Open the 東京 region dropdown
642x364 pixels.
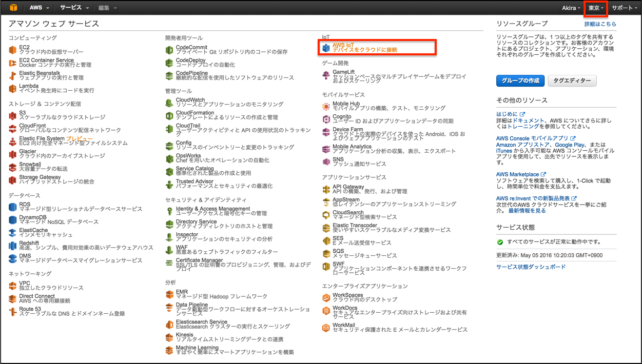coord(595,8)
